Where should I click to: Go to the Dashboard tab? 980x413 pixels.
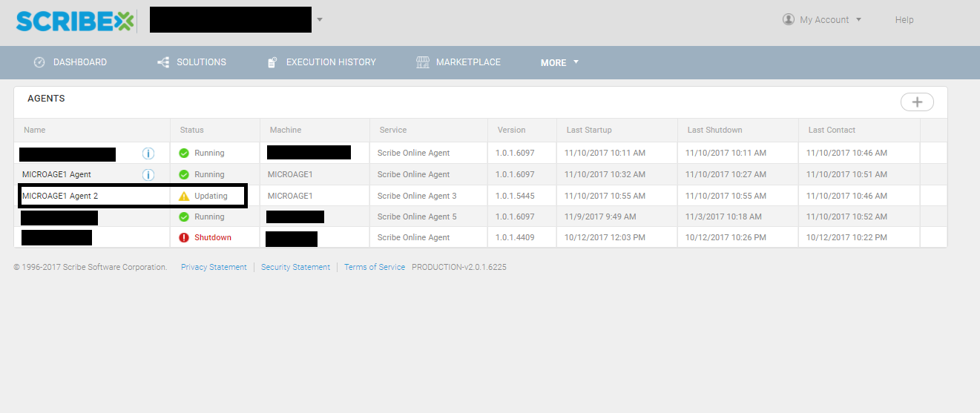[80, 62]
